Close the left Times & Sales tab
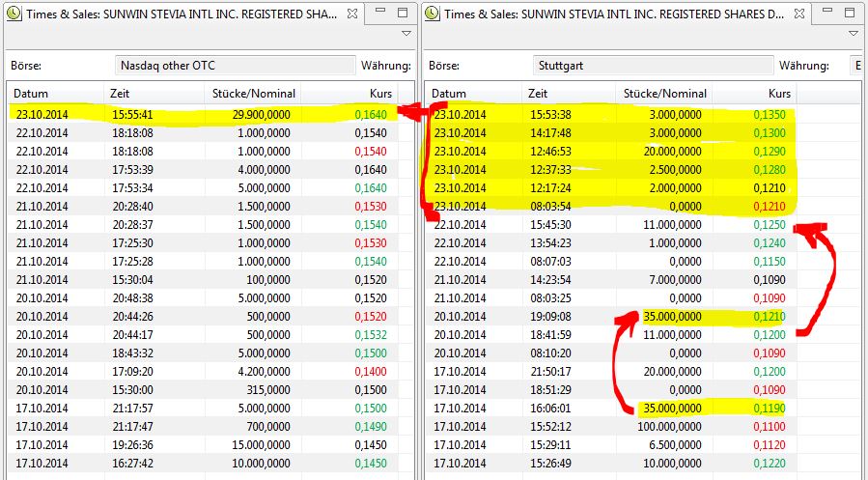 [352, 14]
